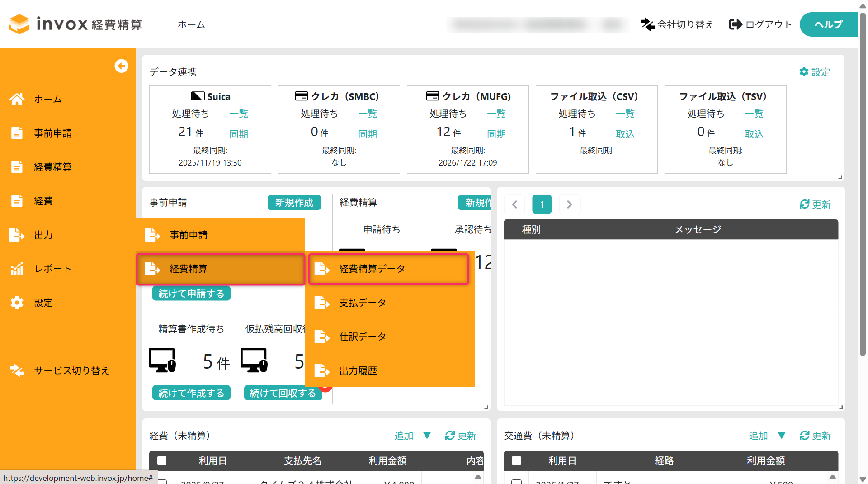The width and height of the screenshot is (868, 484).
Task: Refresh the message list with 更新
Action: [x=815, y=204]
